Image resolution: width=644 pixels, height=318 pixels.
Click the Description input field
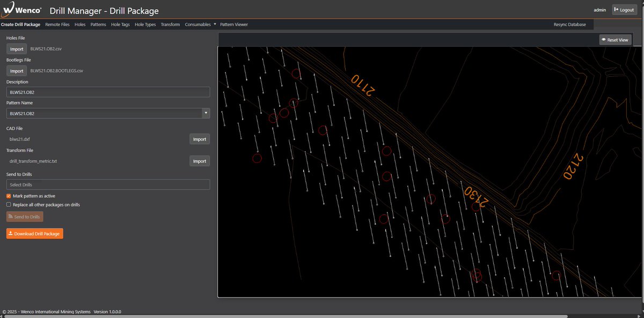tap(108, 92)
